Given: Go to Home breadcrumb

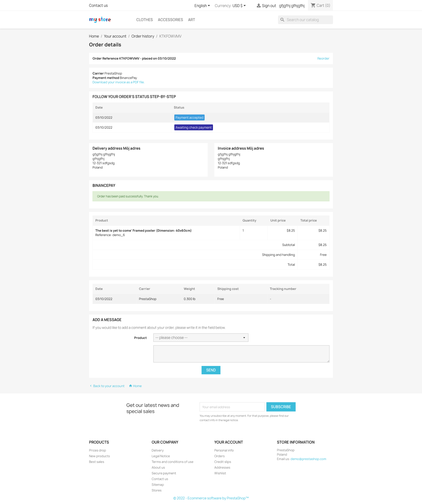Looking at the screenshot, I should click(x=94, y=36).
